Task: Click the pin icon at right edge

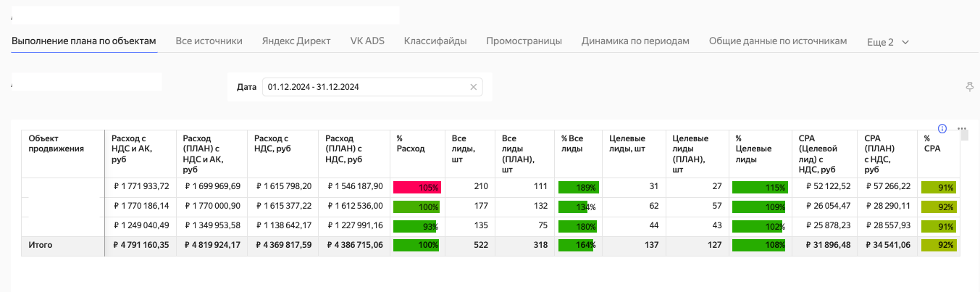Action: coord(970,87)
